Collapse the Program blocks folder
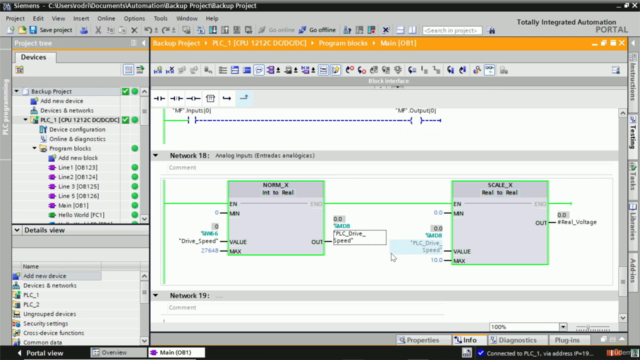Image resolution: width=640 pixels, height=360 pixels. tap(35, 149)
